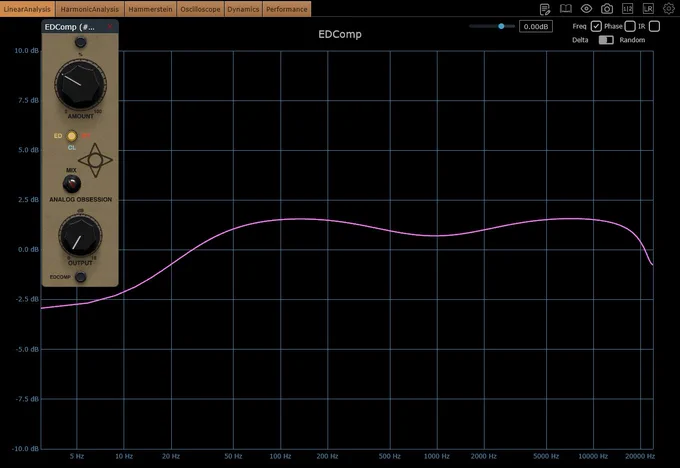Screen dimensions: 680x468
Task: Click the LR channel icon
Action: [x=648, y=9]
